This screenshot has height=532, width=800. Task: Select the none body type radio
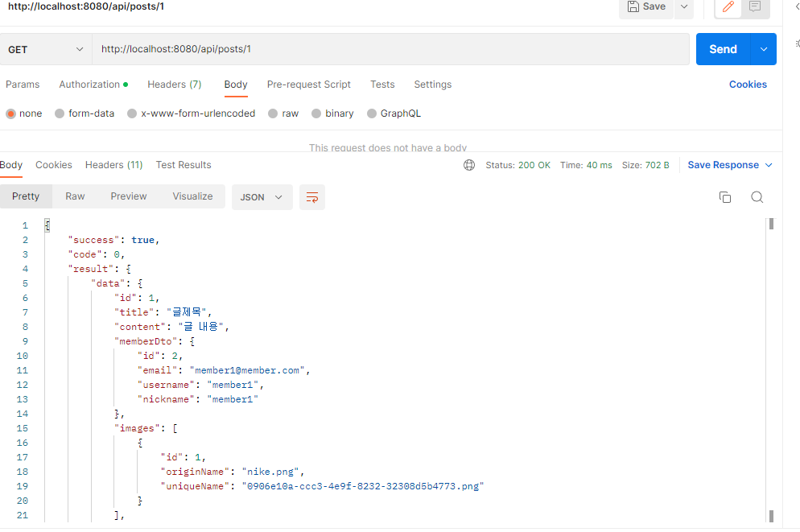coord(10,113)
